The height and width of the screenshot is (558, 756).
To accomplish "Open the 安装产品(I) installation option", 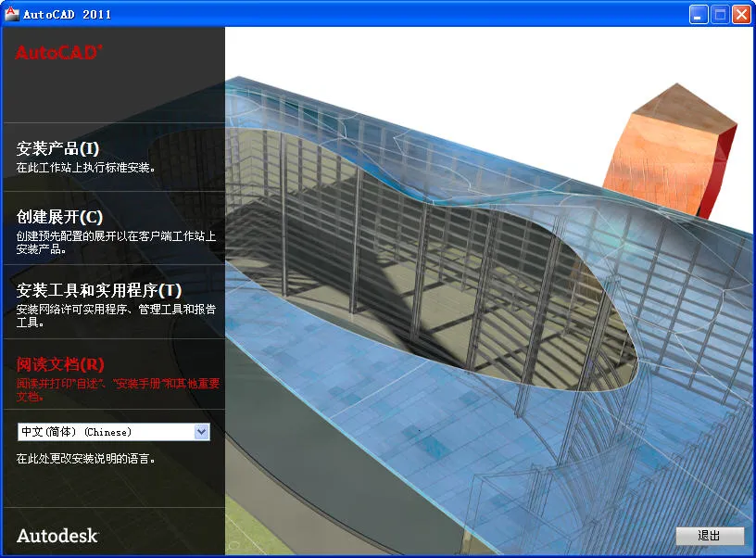I will click(x=56, y=149).
